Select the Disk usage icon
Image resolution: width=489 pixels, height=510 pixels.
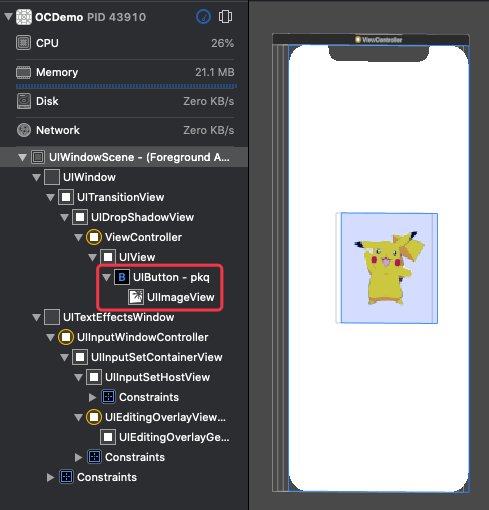[x=24, y=101]
